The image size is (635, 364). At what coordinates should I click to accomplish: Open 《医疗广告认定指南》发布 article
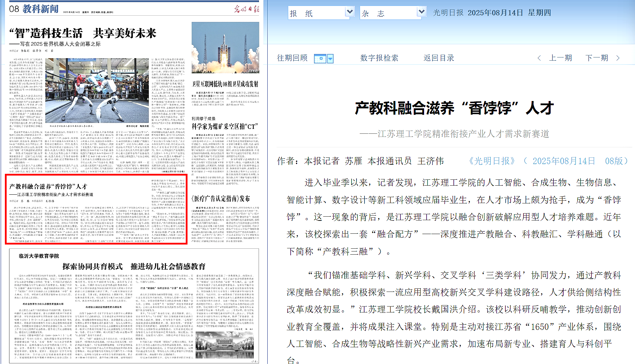(x=221, y=199)
